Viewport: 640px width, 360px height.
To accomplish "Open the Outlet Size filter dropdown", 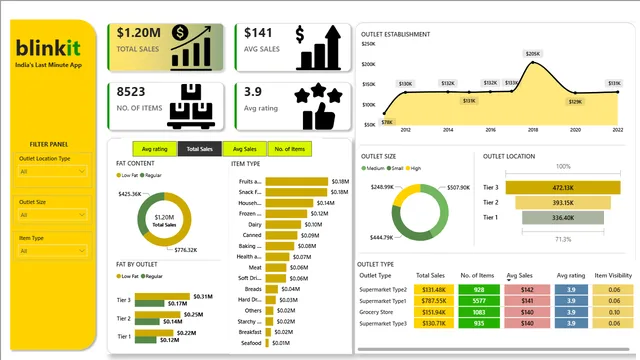I will 53,215.
